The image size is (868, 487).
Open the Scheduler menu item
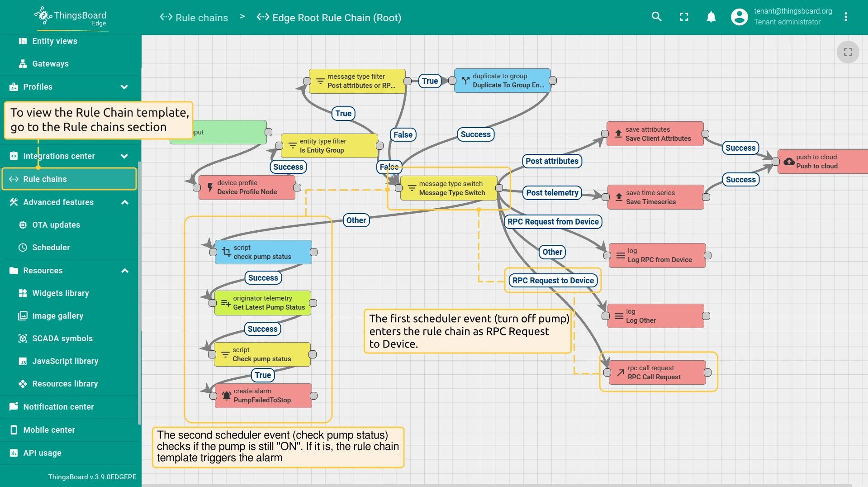(x=51, y=248)
